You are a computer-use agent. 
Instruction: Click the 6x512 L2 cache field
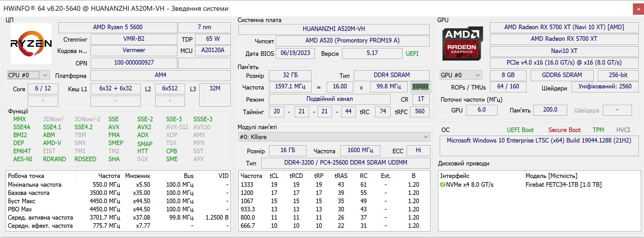170,89
